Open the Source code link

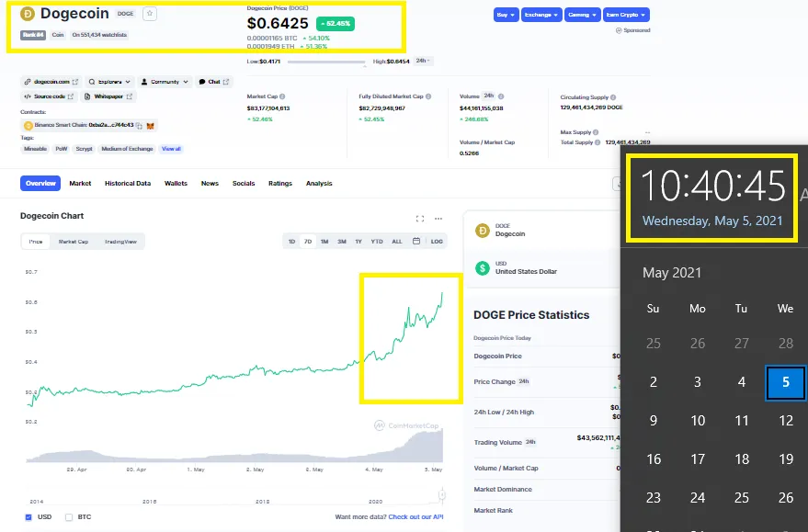[49, 96]
